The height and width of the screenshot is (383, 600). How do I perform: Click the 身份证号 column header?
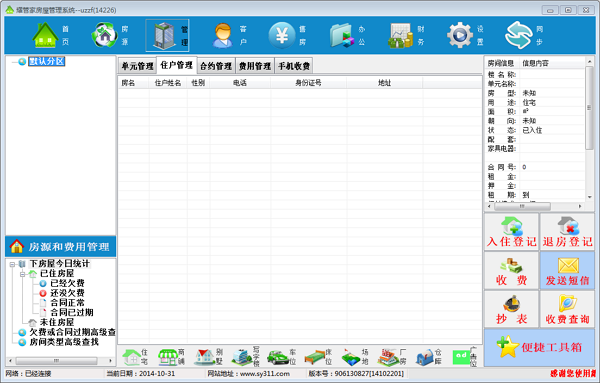[x=308, y=83]
